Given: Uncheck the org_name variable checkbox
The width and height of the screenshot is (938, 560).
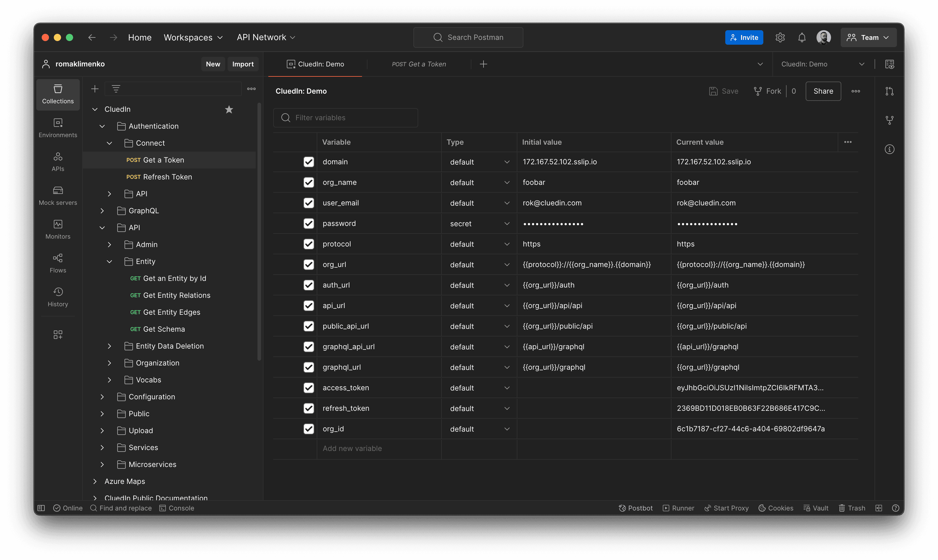Looking at the screenshot, I should [x=309, y=182].
